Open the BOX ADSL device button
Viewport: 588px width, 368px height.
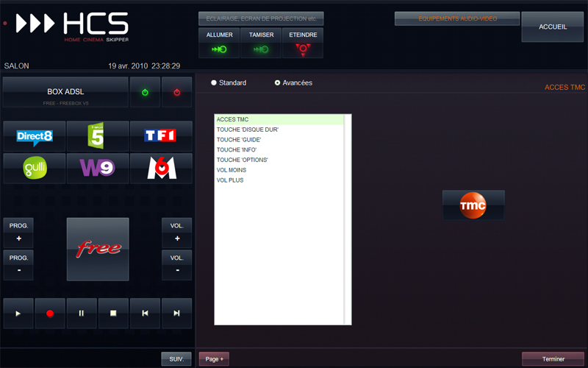click(x=65, y=92)
